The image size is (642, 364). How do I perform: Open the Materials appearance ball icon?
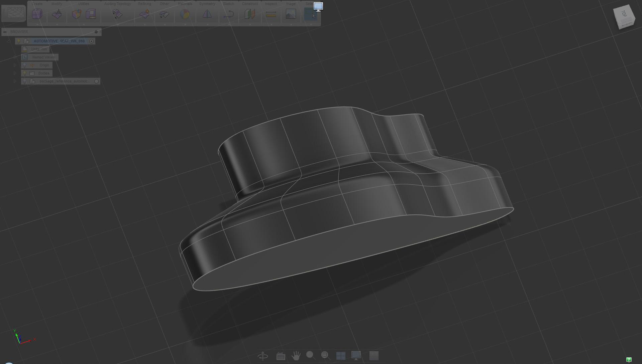coord(185,14)
